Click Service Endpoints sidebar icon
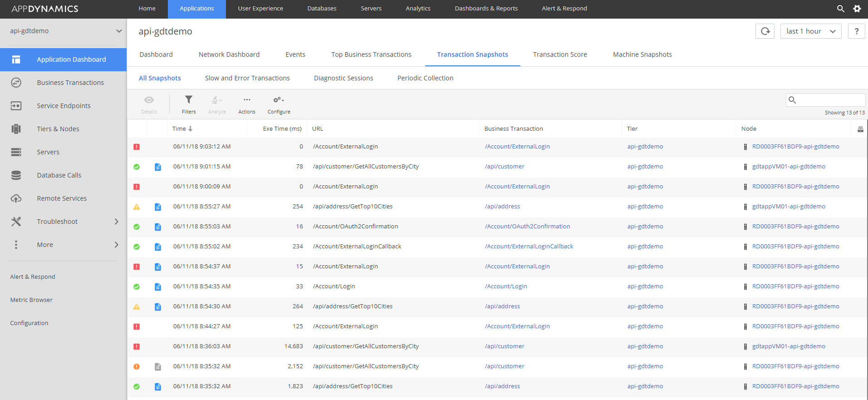 16,106
